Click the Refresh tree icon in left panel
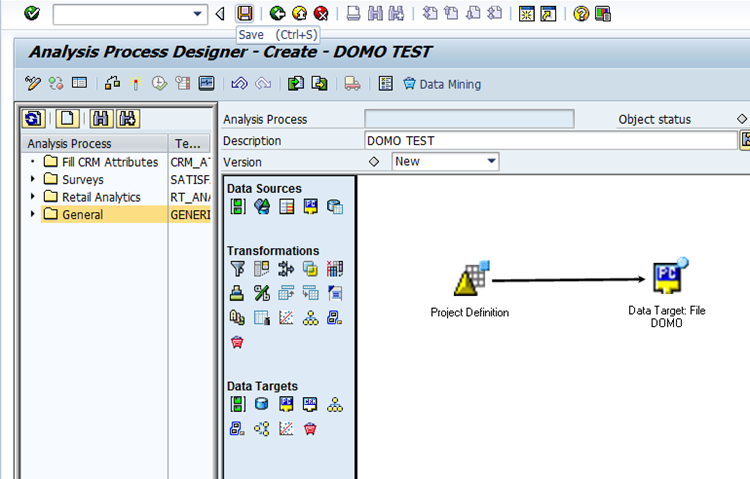The width and height of the screenshot is (750, 479). (33, 118)
